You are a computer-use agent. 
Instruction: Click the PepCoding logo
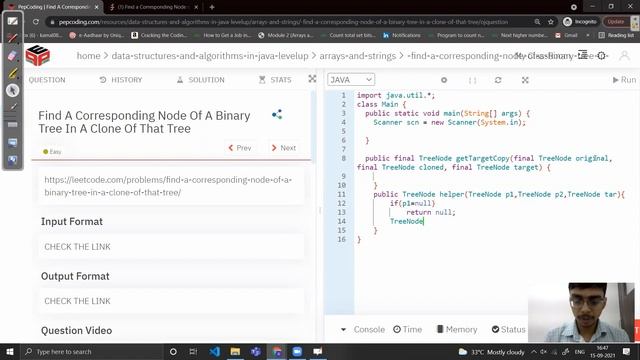coord(38,56)
